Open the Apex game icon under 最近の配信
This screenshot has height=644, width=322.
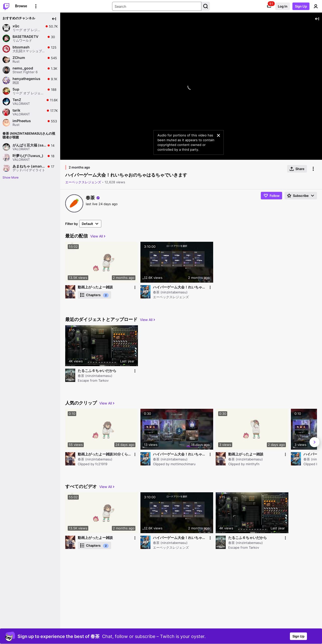point(145,292)
